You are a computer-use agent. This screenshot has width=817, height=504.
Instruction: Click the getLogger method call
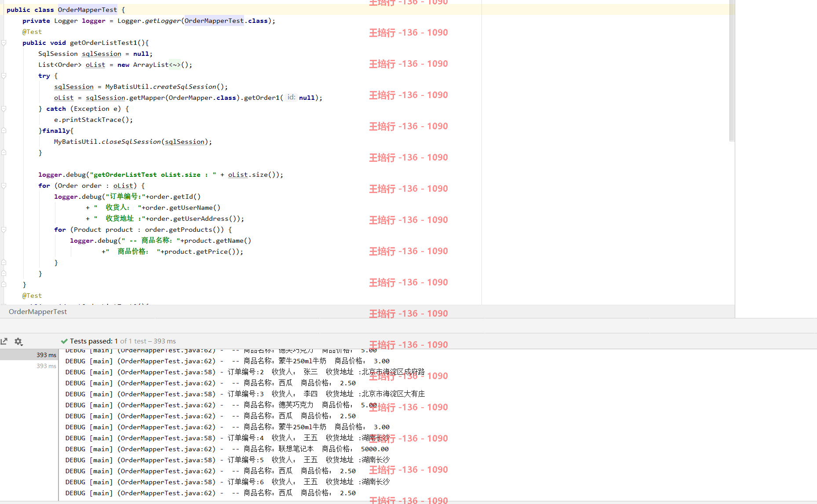pyautogui.click(x=163, y=21)
